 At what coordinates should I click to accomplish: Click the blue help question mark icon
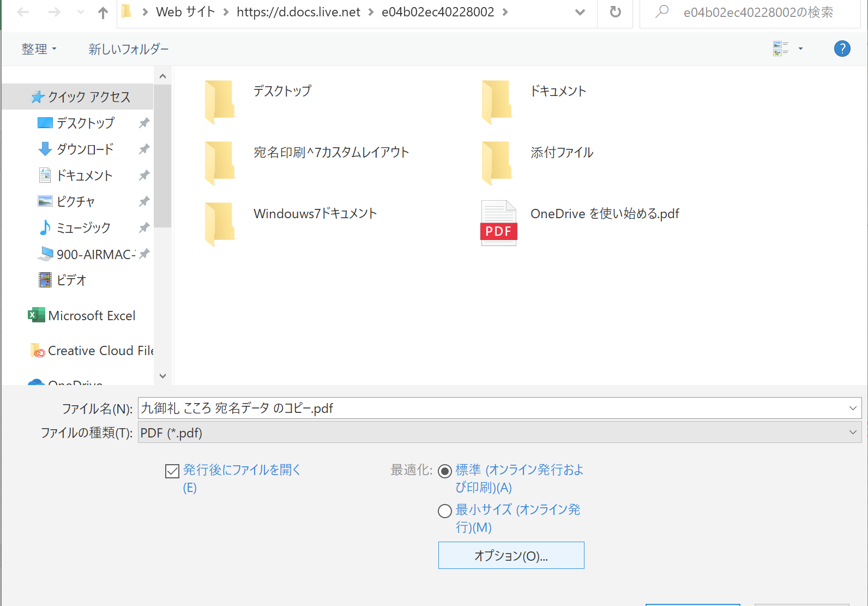(x=842, y=49)
